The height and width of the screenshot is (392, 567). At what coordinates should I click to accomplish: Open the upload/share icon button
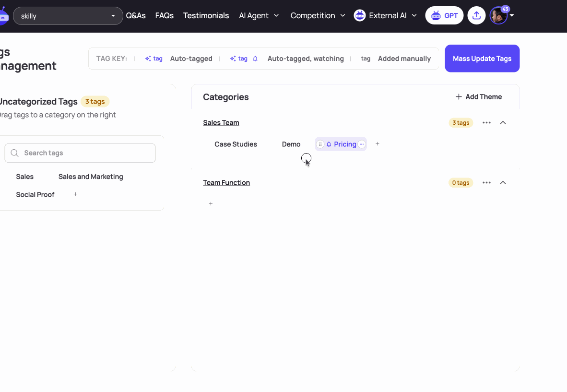476,15
